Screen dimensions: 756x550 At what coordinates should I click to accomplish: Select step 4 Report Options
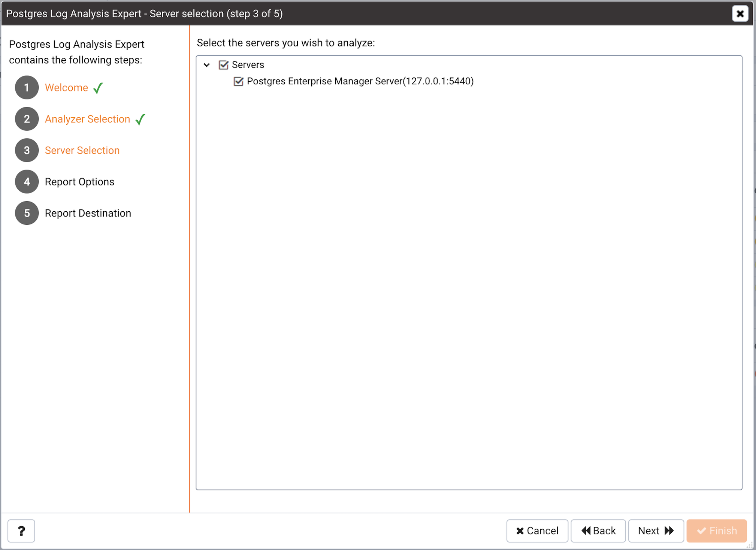click(x=79, y=182)
